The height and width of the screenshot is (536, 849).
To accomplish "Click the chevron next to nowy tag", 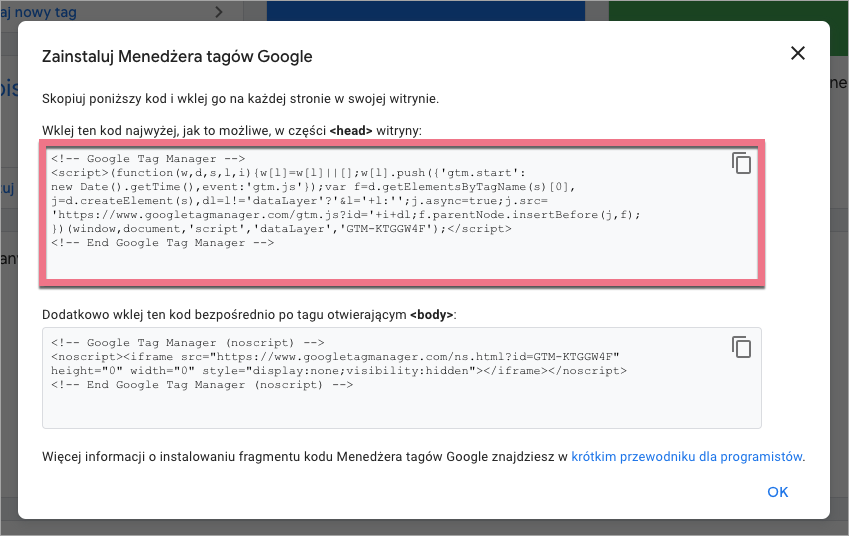I will (x=219, y=11).
